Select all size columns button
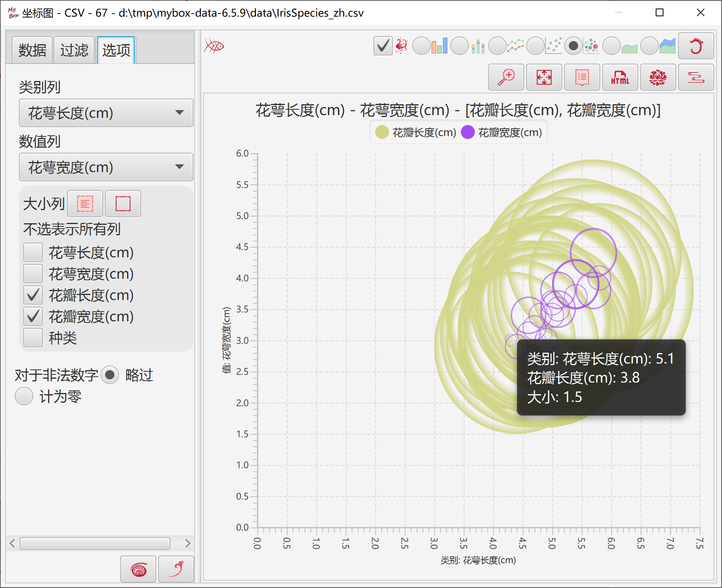 (x=85, y=203)
